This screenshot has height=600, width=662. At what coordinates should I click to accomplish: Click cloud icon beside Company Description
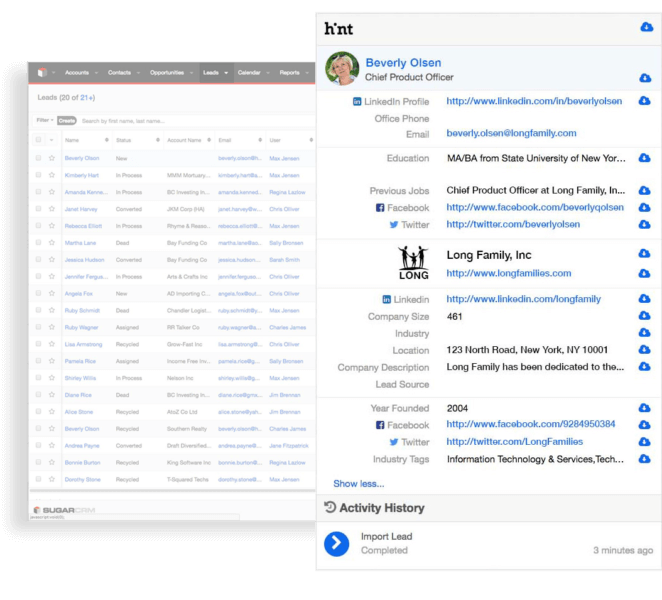644,367
